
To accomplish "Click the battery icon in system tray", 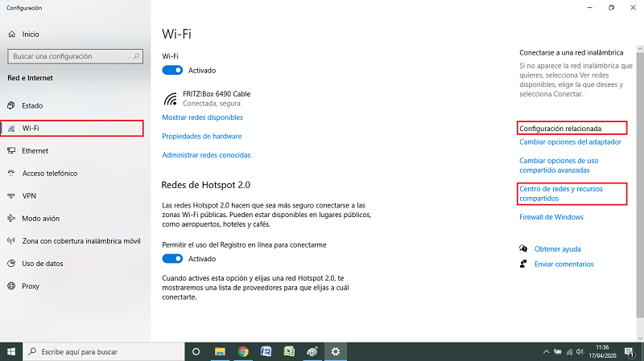I will pyautogui.click(x=557, y=351).
